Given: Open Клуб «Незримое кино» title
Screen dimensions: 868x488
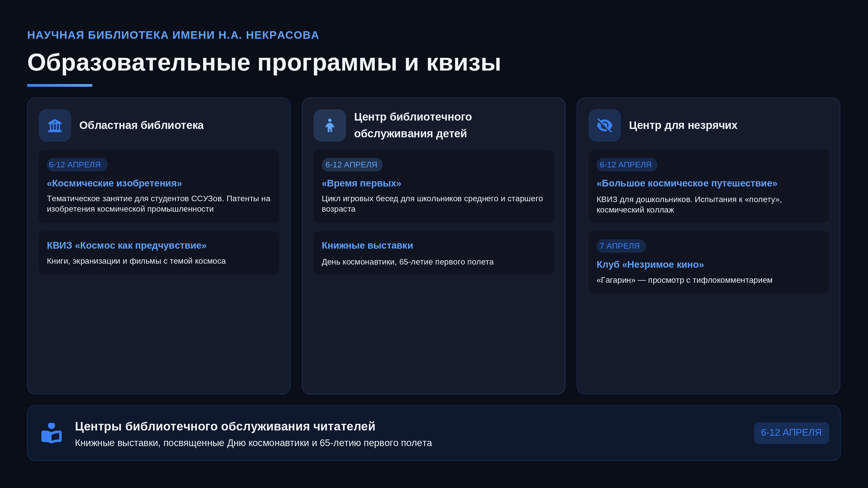Looking at the screenshot, I should 650,265.
